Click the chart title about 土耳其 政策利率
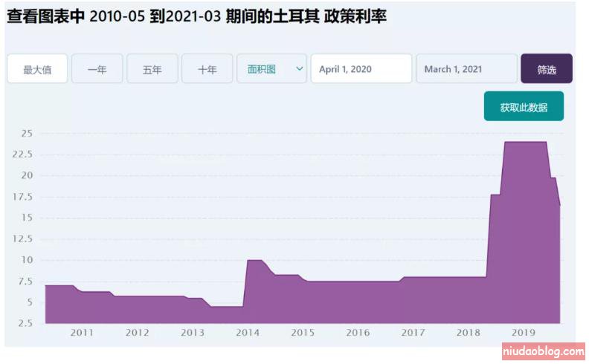 tap(196, 16)
